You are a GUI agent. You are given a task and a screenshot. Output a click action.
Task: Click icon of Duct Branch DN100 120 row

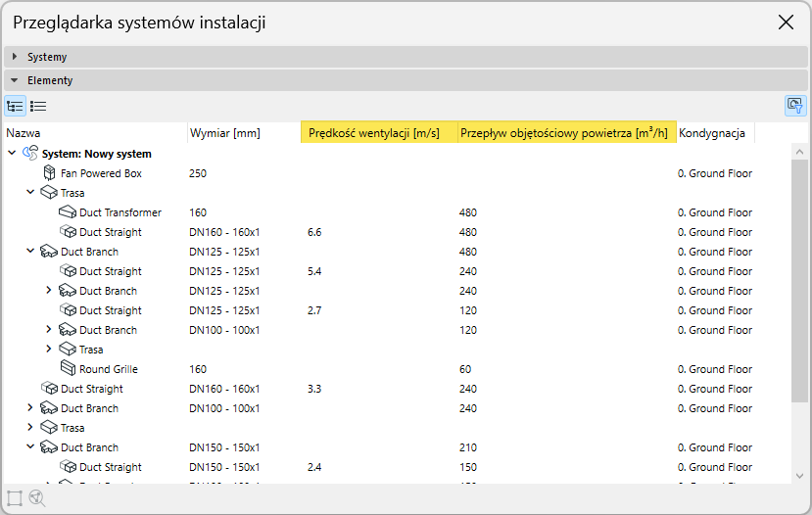coord(68,330)
